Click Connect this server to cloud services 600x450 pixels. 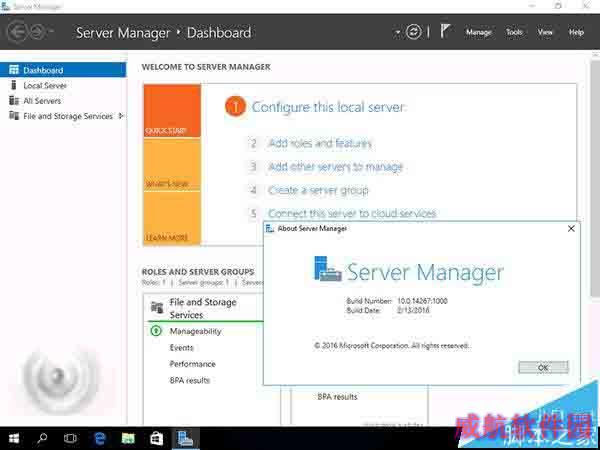click(352, 213)
